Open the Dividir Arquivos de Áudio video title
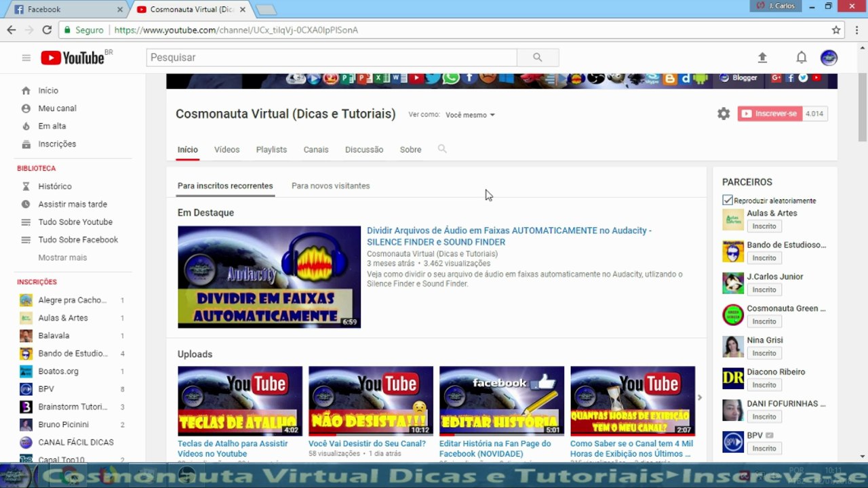Viewport: 868px width, 488px height. (x=509, y=236)
